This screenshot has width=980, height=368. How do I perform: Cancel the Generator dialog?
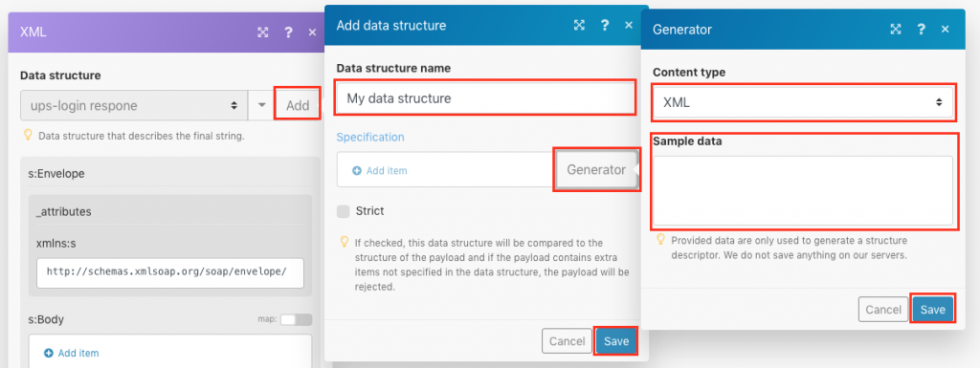883,310
